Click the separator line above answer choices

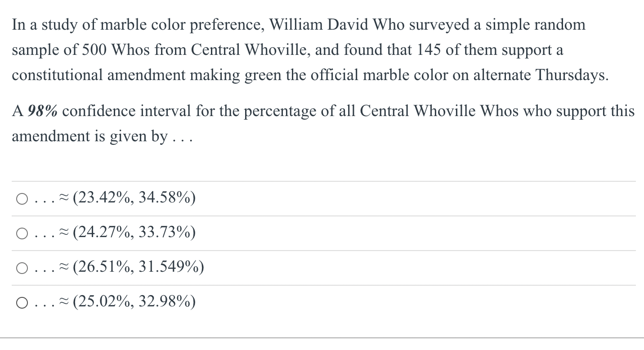[322, 179]
